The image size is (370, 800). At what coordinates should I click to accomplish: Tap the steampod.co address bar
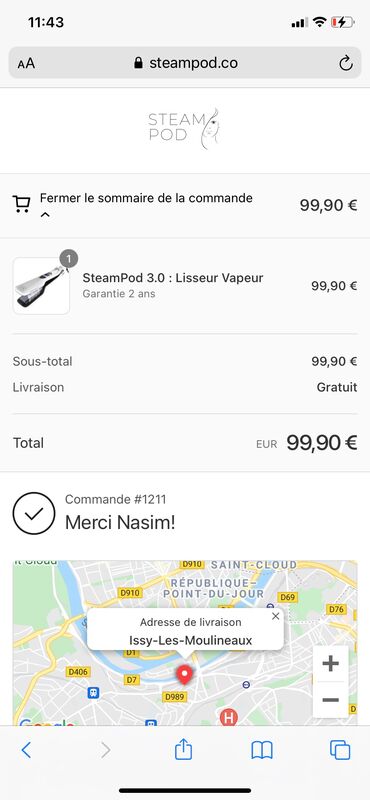[185, 63]
